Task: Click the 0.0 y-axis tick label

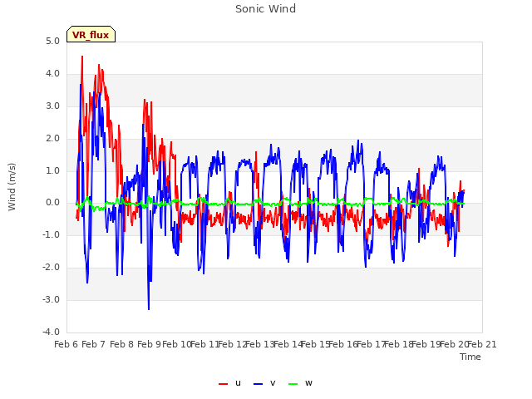Action: [52, 203]
